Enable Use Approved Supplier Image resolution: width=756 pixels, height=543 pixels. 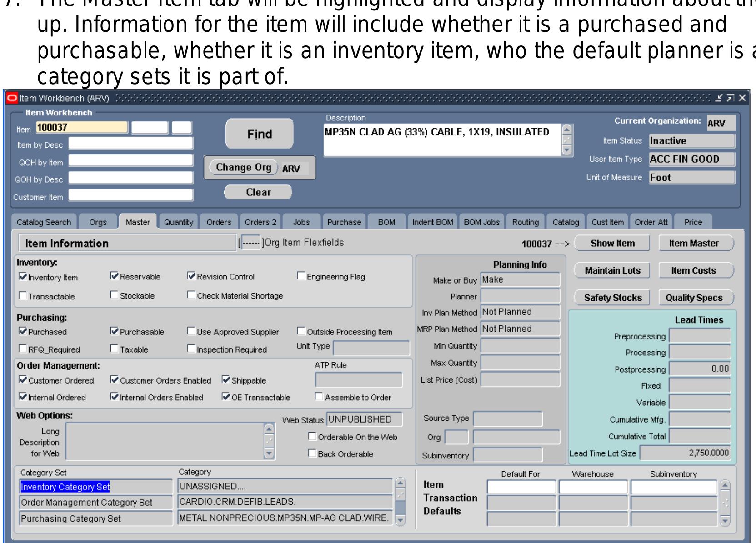(191, 331)
